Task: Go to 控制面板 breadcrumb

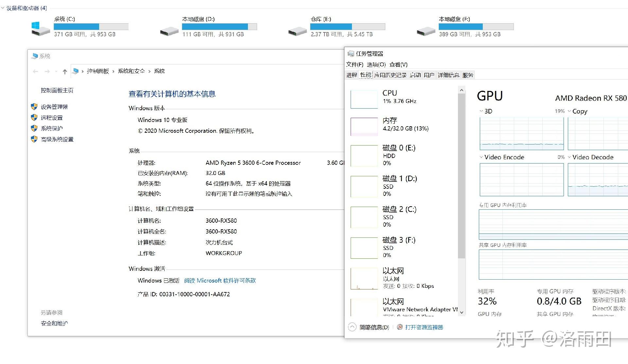Action: [98, 71]
